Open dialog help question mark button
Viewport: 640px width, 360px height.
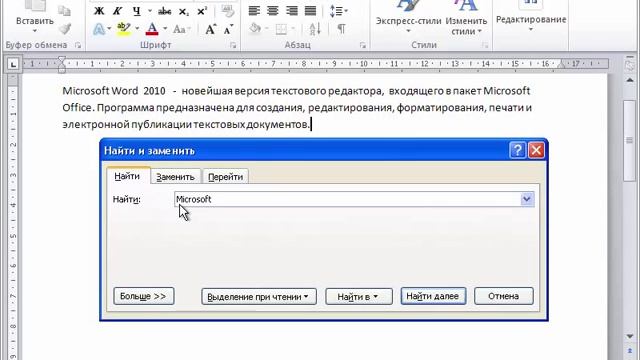(518, 150)
